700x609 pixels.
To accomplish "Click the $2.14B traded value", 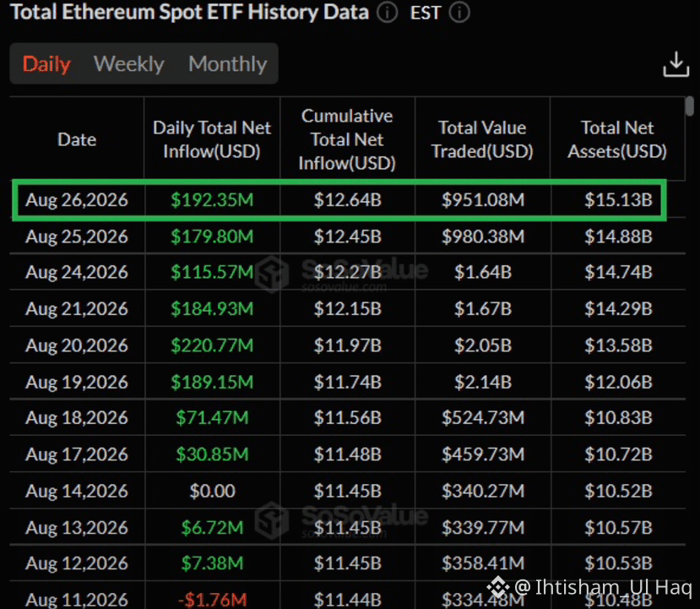I will (483, 382).
